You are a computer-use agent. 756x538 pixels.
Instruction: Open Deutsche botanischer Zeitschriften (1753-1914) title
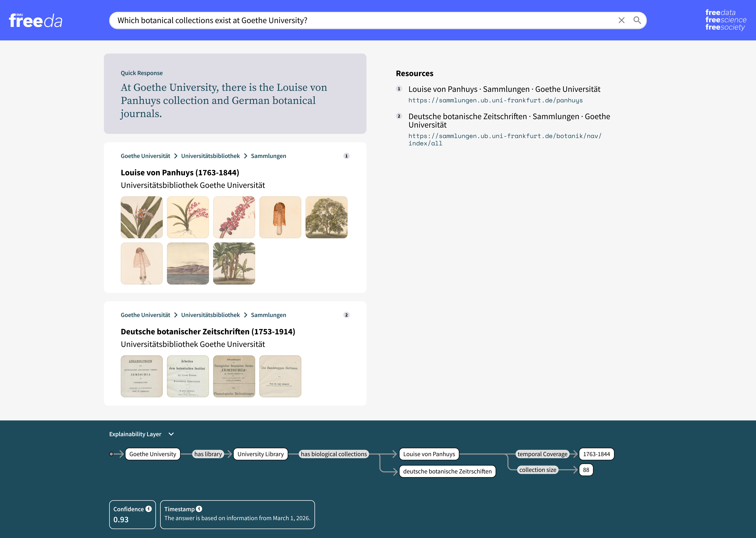coord(208,332)
